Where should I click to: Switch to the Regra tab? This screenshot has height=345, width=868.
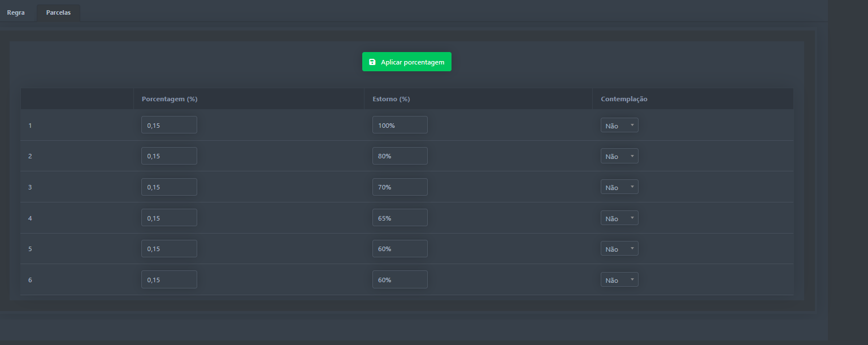[16, 12]
